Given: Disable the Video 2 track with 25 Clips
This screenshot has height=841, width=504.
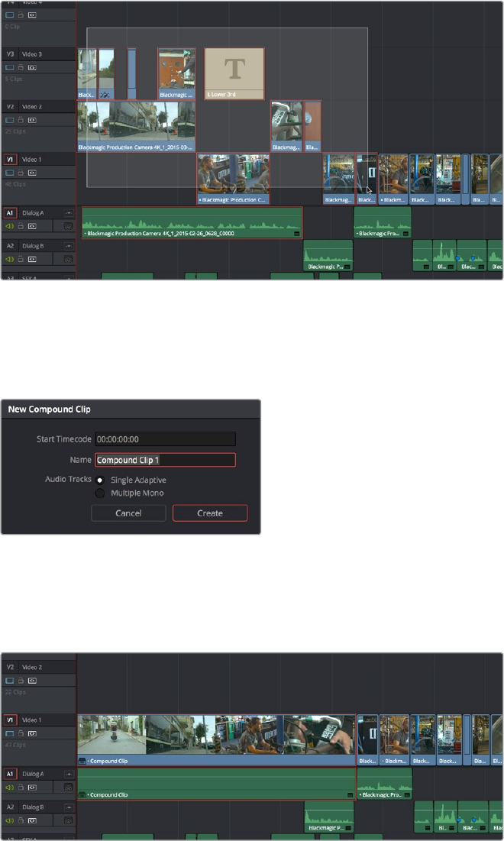Looking at the screenshot, I should click(x=10, y=120).
